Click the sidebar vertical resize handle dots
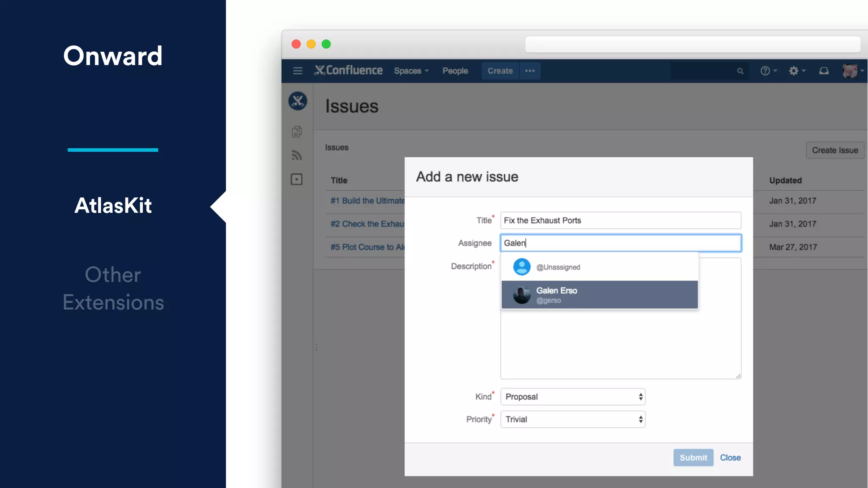868x488 pixels. [316, 347]
